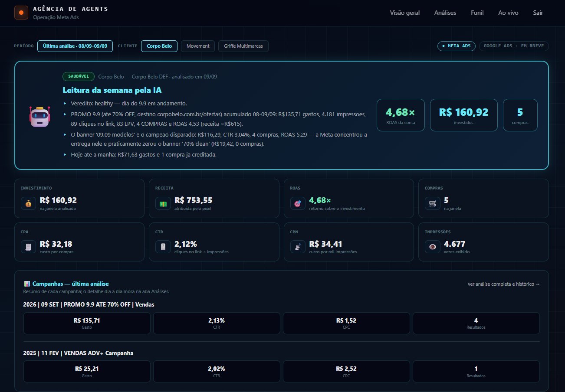Image resolution: width=565 pixels, height=392 pixels.
Task: Click the shopping cart Compras icon
Action: (x=432, y=203)
